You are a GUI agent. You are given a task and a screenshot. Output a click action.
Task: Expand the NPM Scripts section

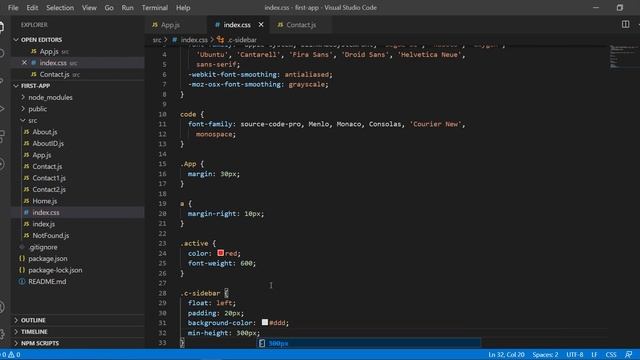point(40,343)
